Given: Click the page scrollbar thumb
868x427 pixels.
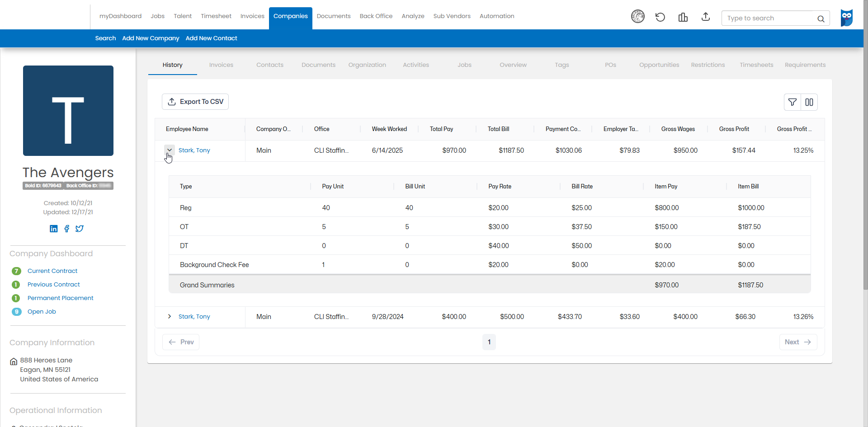Looking at the screenshot, I should coord(865,145).
